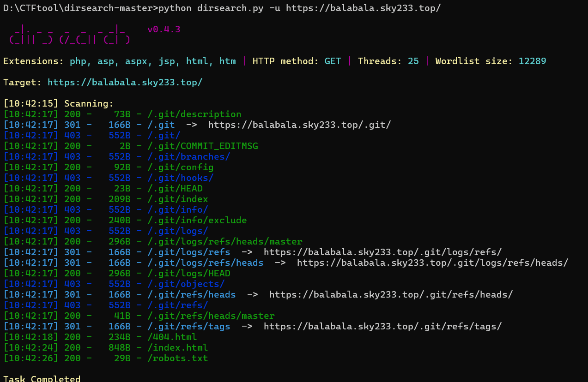Click the redirect URL ending in /.git/logs/refs/heads/
Screen dimensions: 588x382
[x=432, y=263]
